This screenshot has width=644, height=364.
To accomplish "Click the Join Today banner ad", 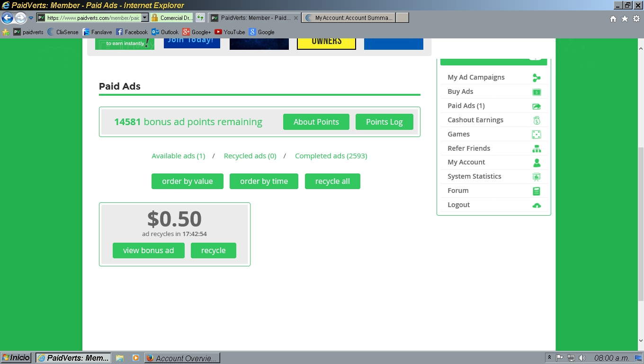I will coord(192,43).
